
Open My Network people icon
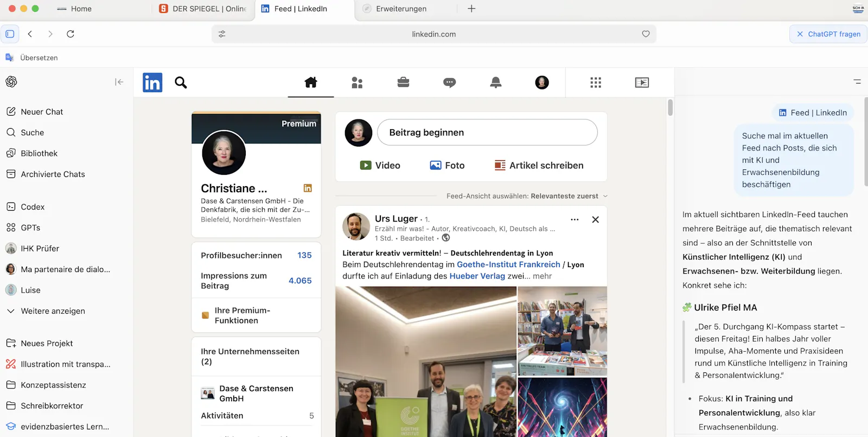[357, 83]
